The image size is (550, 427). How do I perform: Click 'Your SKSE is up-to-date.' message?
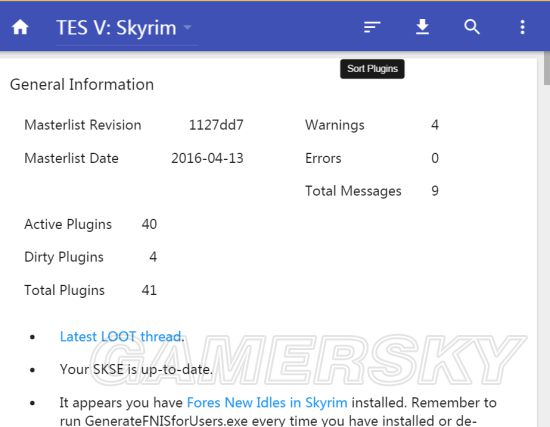tap(136, 369)
